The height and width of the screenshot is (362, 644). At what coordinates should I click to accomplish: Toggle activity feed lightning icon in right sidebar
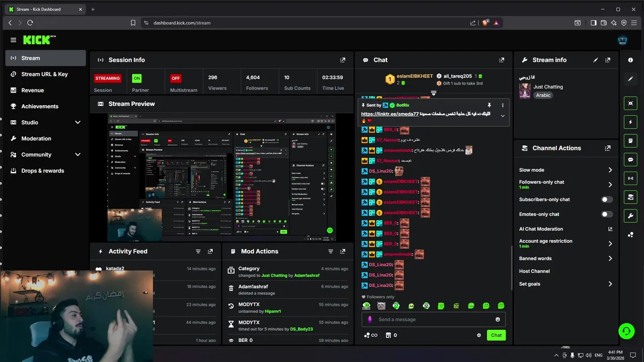pyautogui.click(x=630, y=122)
